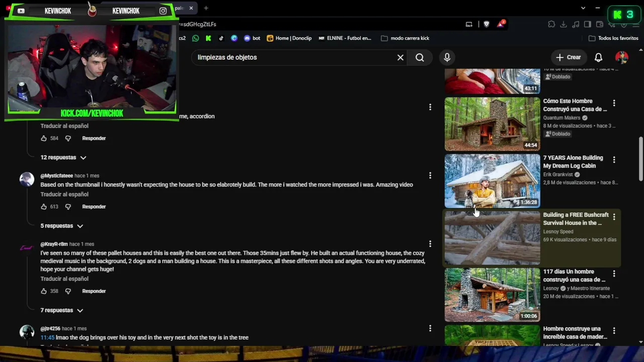Translate the 584-like comment to Spanish
The image size is (644, 362).
click(64, 126)
